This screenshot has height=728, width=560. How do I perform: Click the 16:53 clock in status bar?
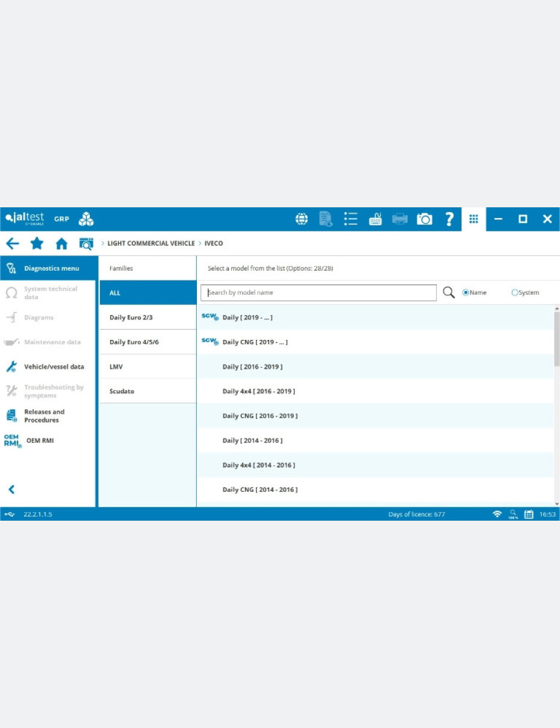click(x=547, y=515)
